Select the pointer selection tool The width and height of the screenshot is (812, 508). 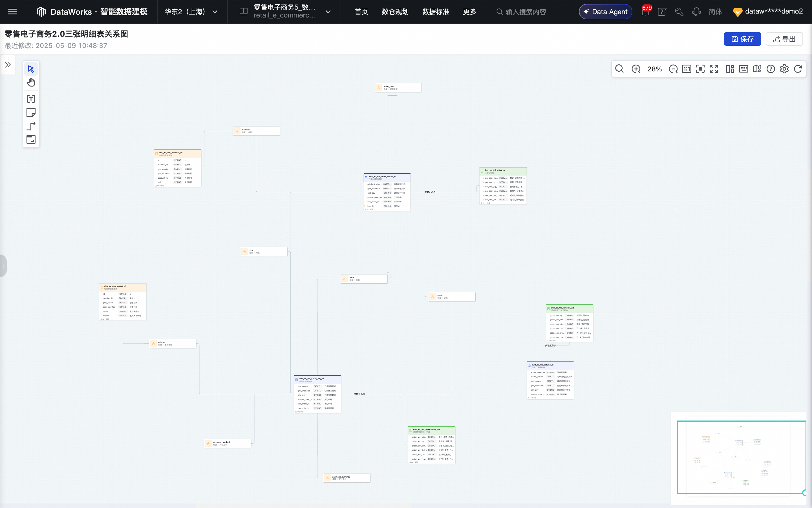point(31,69)
